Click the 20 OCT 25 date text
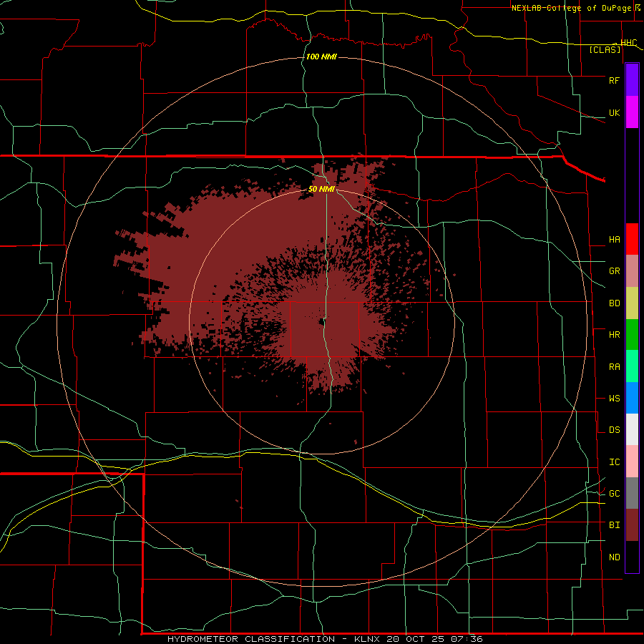Viewport: 644px width, 644px height. (417, 639)
